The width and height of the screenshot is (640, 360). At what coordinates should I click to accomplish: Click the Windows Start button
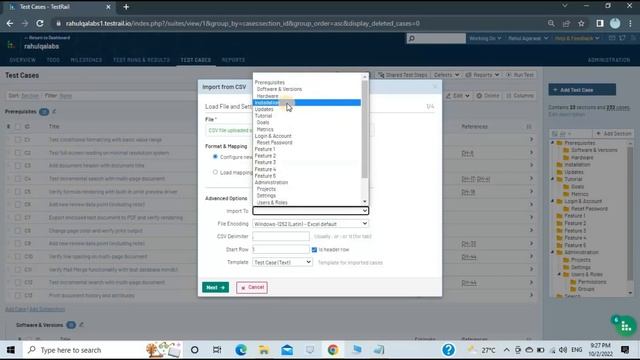(x=11, y=350)
